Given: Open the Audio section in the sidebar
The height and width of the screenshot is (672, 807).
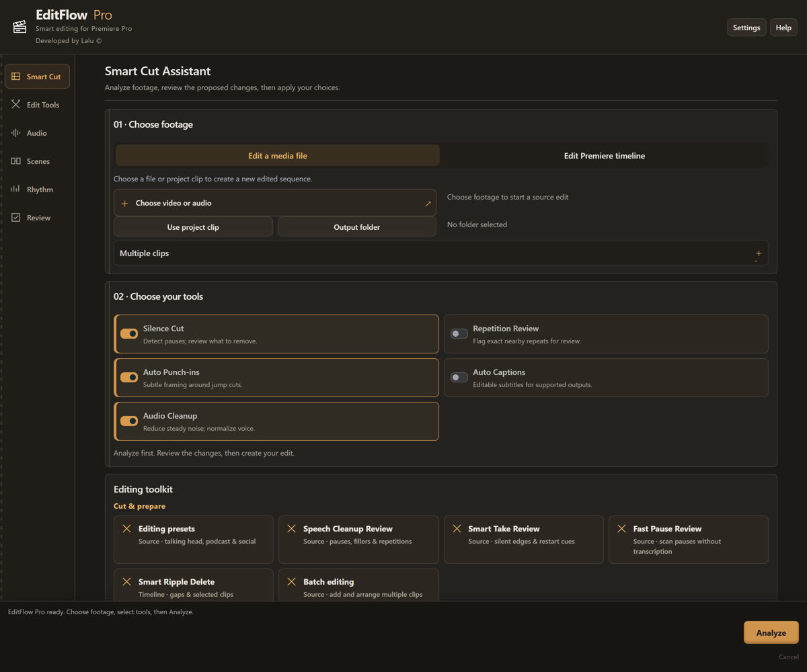Looking at the screenshot, I should pyautogui.click(x=37, y=133).
